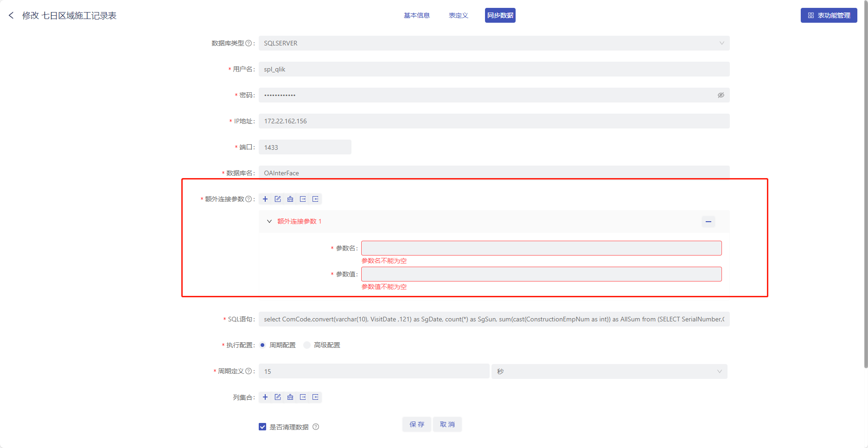Click the edit icon for 列集合

(278, 397)
